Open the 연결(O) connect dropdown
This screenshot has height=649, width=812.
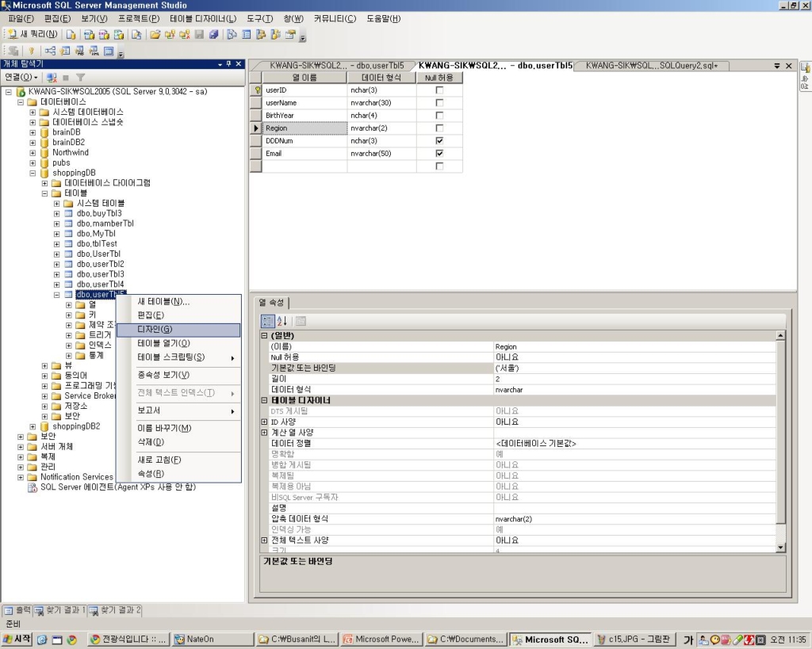click(21, 77)
